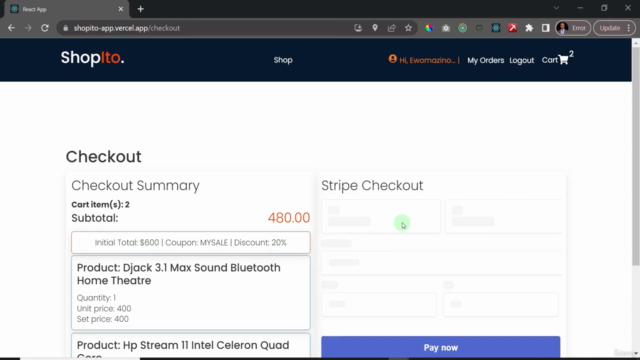The height and width of the screenshot is (360, 640).
Task: Click the page vertical scrollbar
Action: click(636, 155)
